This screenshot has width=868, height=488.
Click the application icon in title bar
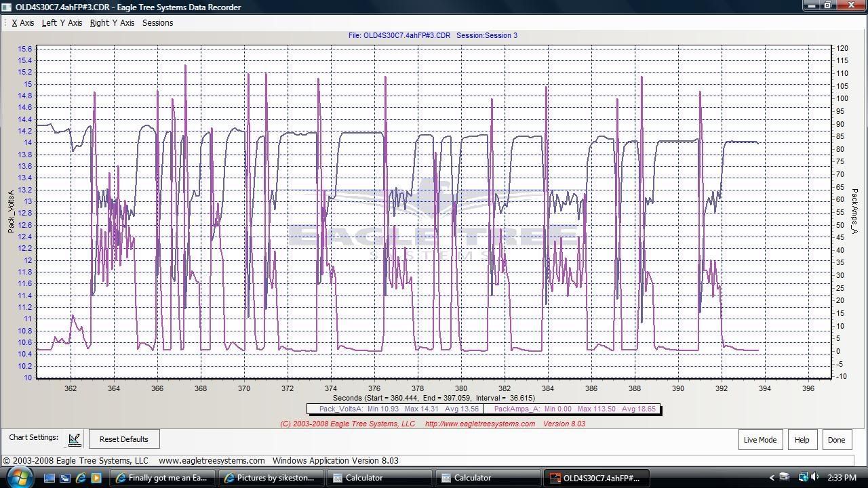pyautogui.click(x=6, y=7)
